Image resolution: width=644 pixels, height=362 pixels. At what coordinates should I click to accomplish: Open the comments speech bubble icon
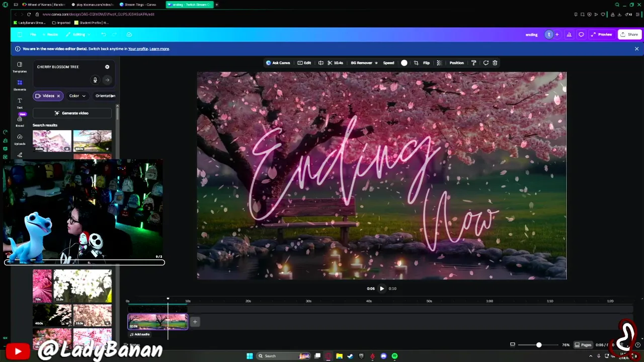pyautogui.click(x=581, y=35)
